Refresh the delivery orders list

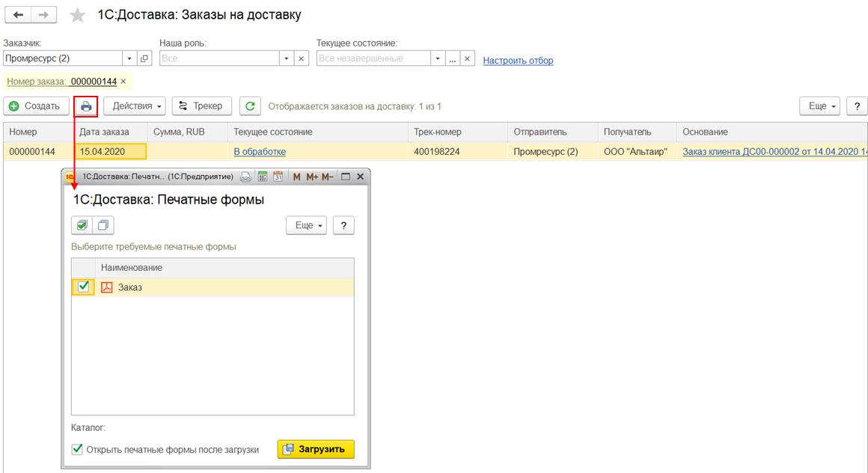pyautogui.click(x=250, y=106)
